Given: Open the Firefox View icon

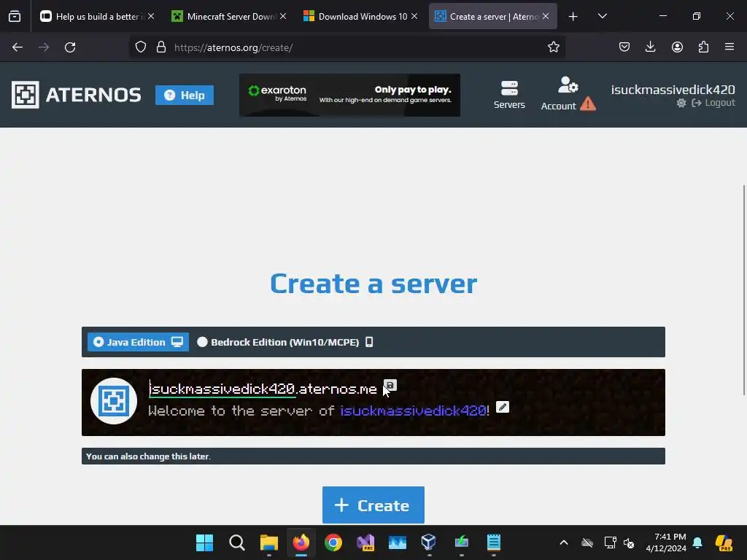Looking at the screenshot, I should 15,17.
